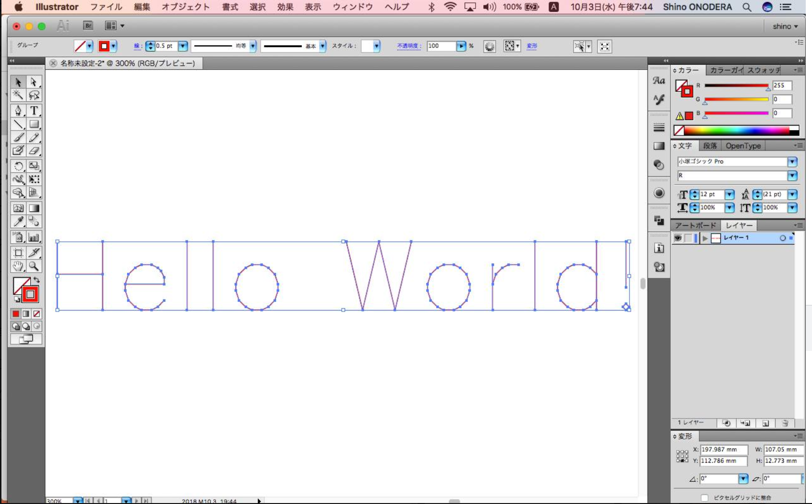812x504 pixels.
Task: Choose the Eyedropper tool
Action: [x=18, y=221]
